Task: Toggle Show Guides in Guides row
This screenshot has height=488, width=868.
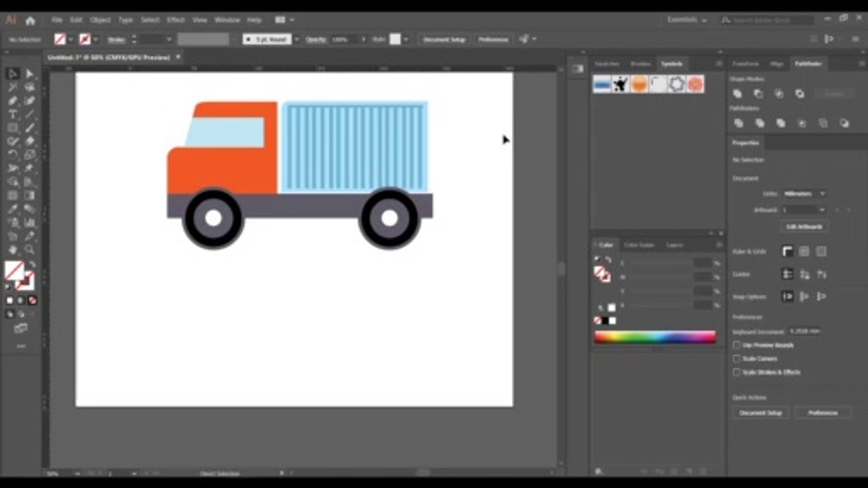Action: [787, 274]
